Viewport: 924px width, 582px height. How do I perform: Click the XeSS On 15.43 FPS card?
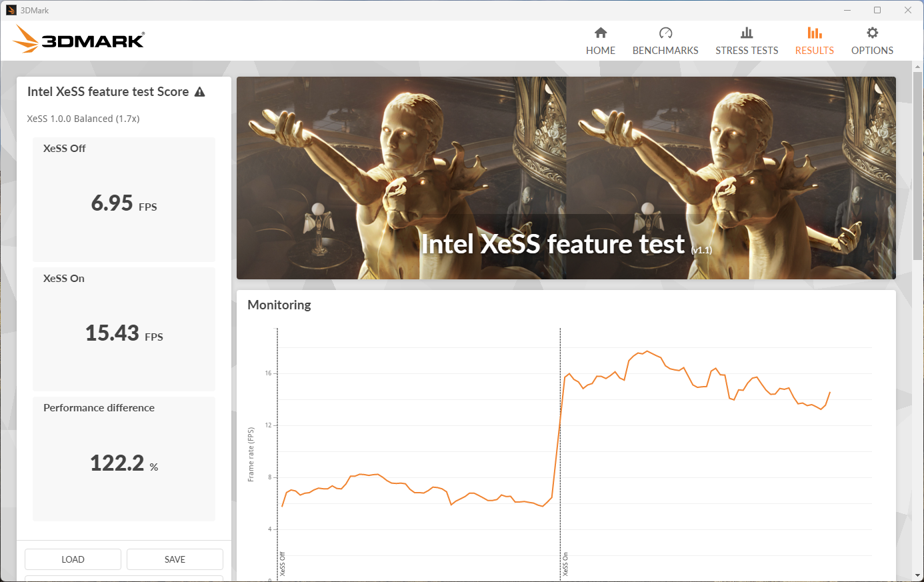click(x=124, y=329)
